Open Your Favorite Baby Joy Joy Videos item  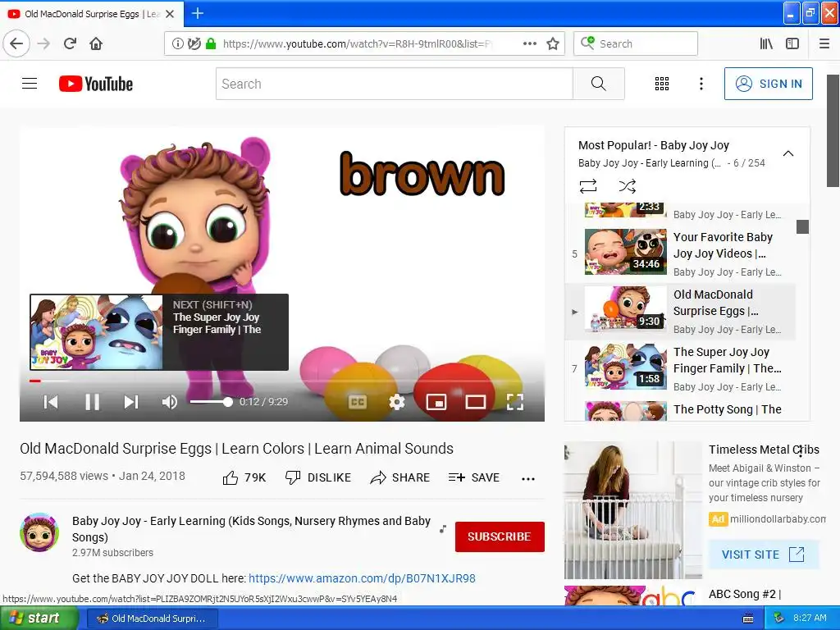click(x=680, y=253)
